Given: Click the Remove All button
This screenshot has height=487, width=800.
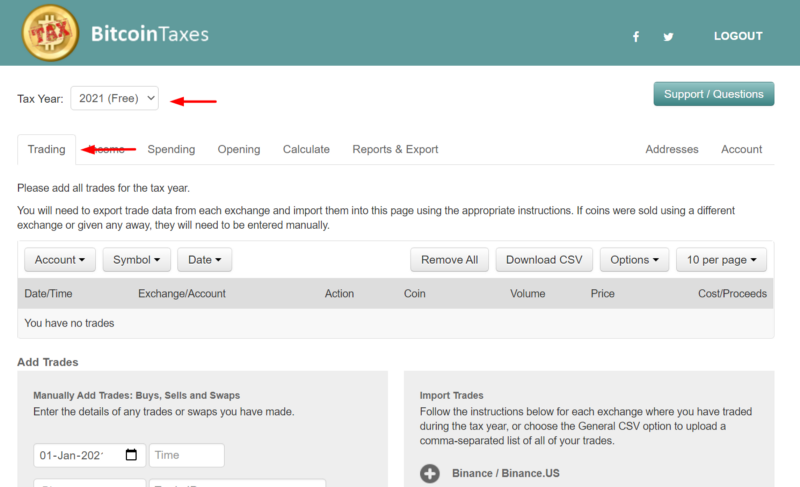Looking at the screenshot, I should click(449, 260).
